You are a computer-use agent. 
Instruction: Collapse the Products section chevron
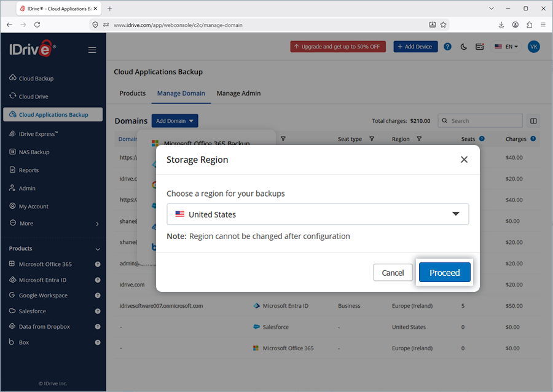(x=98, y=249)
